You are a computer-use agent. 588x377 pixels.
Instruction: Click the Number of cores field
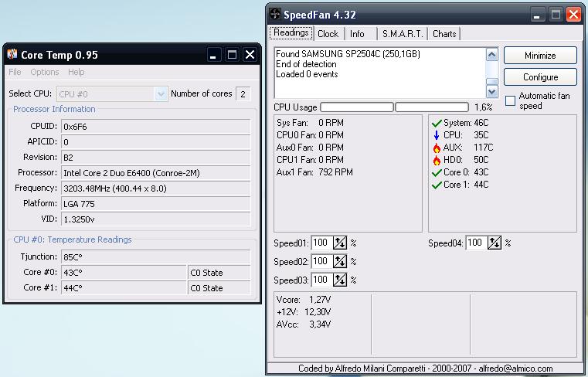pos(243,93)
